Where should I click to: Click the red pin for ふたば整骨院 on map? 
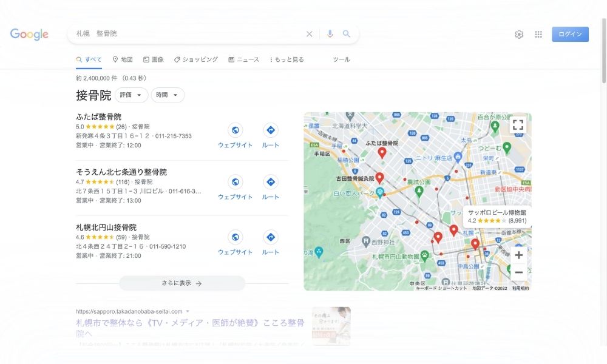(382, 153)
